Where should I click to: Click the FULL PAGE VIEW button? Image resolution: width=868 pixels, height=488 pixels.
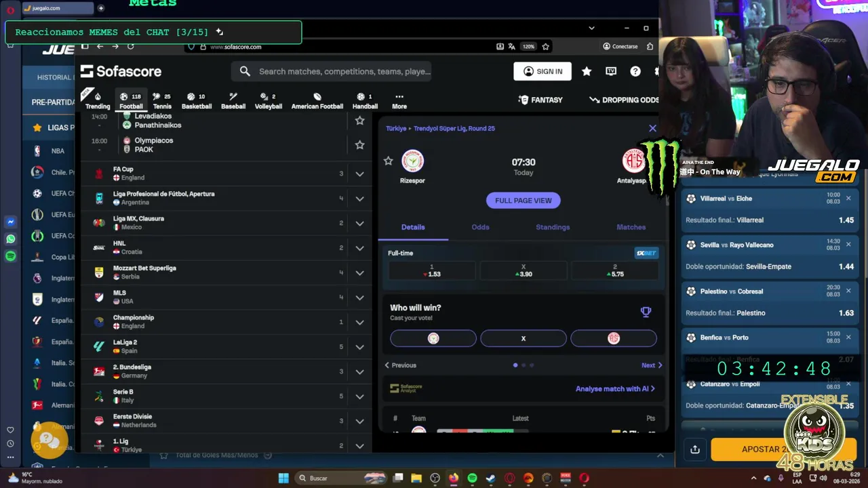click(x=524, y=201)
